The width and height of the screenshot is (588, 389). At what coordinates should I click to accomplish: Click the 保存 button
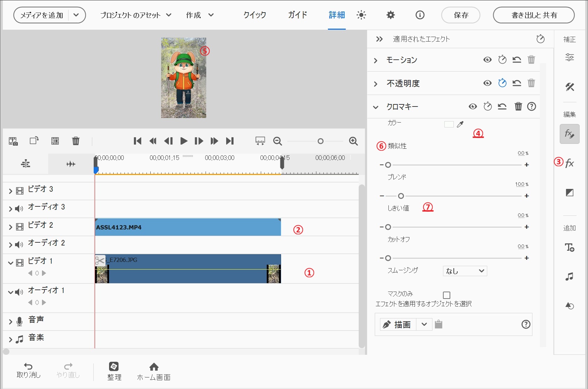[460, 15]
